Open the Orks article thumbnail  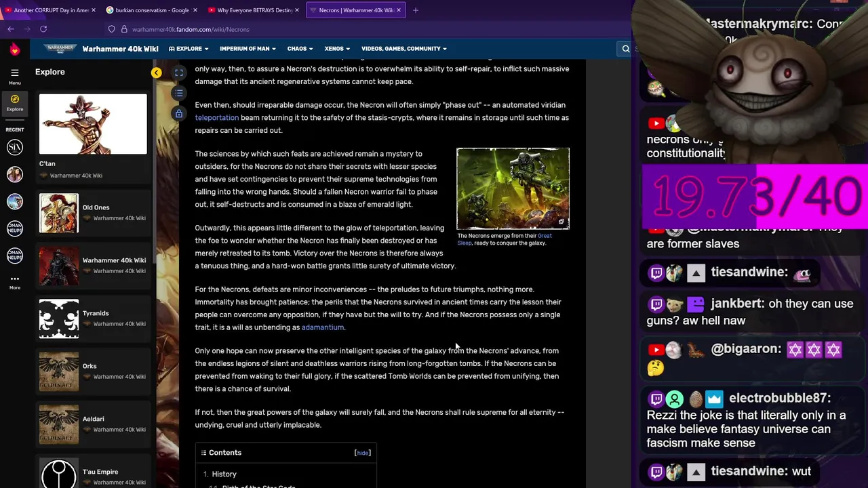[59, 371]
